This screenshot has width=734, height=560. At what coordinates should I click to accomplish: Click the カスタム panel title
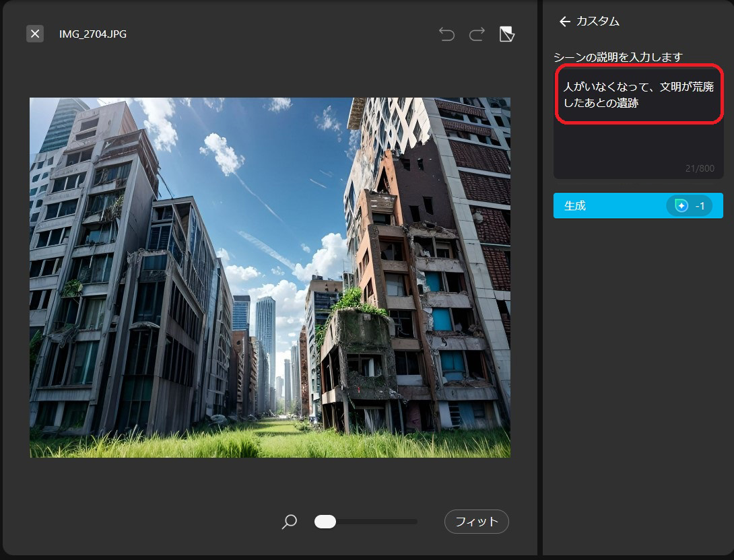point(598,22)
